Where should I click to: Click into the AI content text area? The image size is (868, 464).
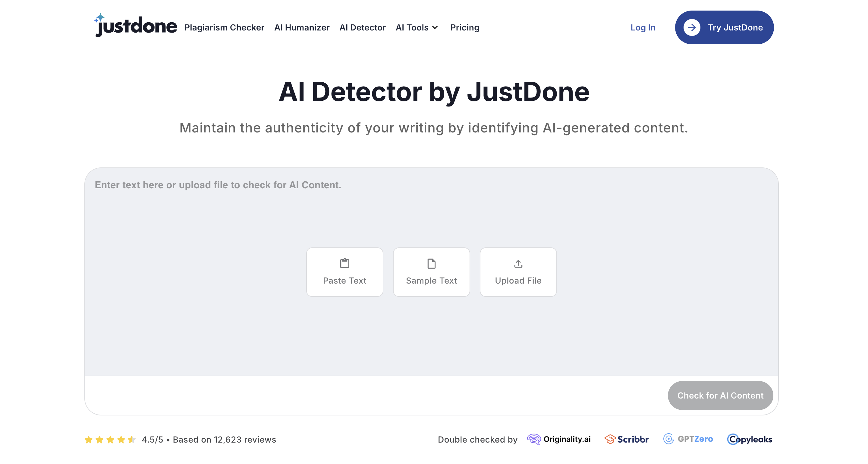pos(431,272)
